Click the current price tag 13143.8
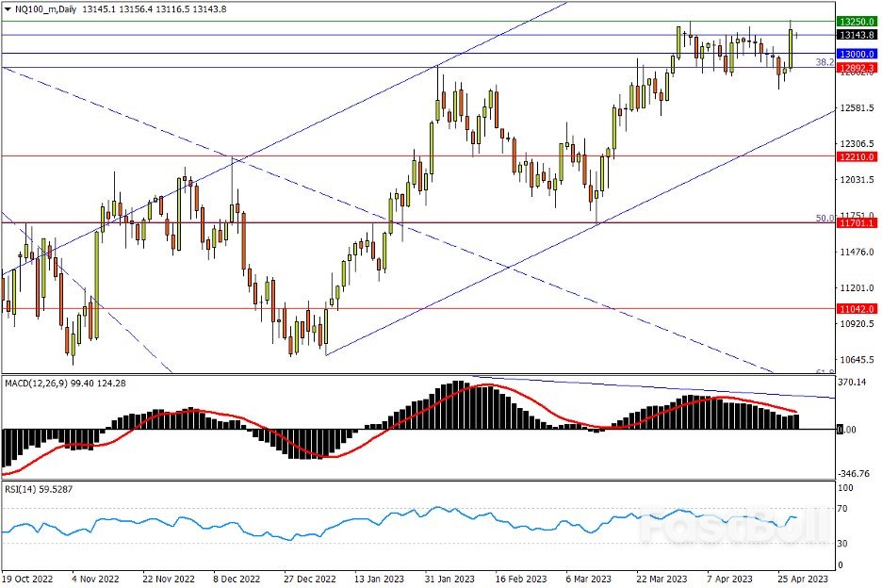 pos(856,35)
